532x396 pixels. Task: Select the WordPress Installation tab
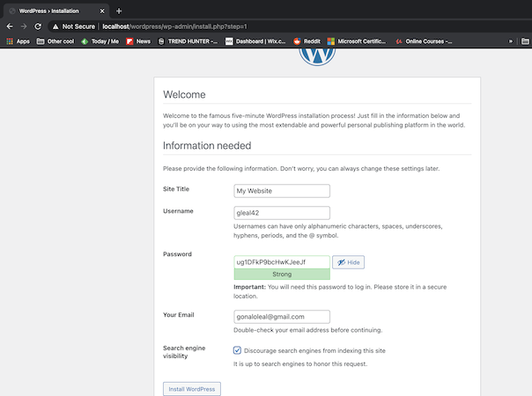pyautogui.click(x=56, y=11)
